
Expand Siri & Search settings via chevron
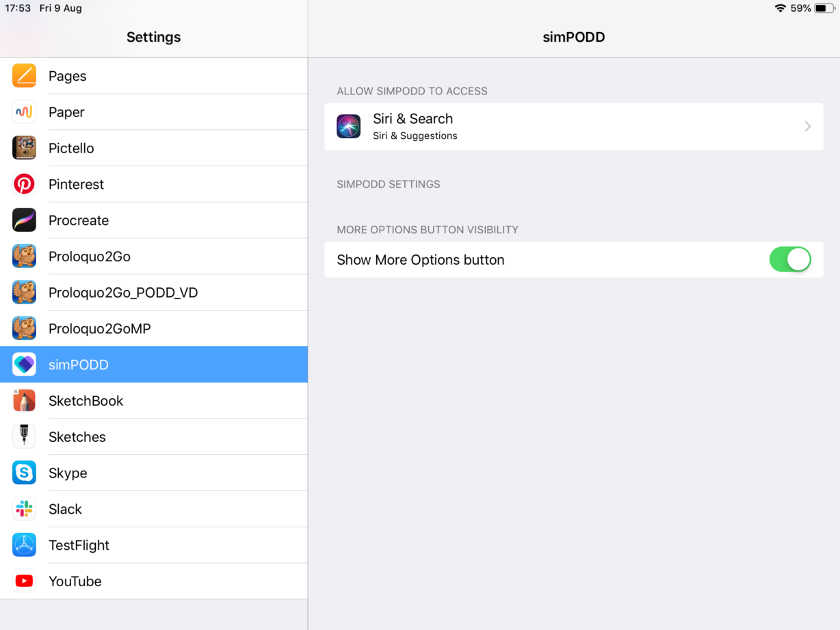click(x=808, y=127)
